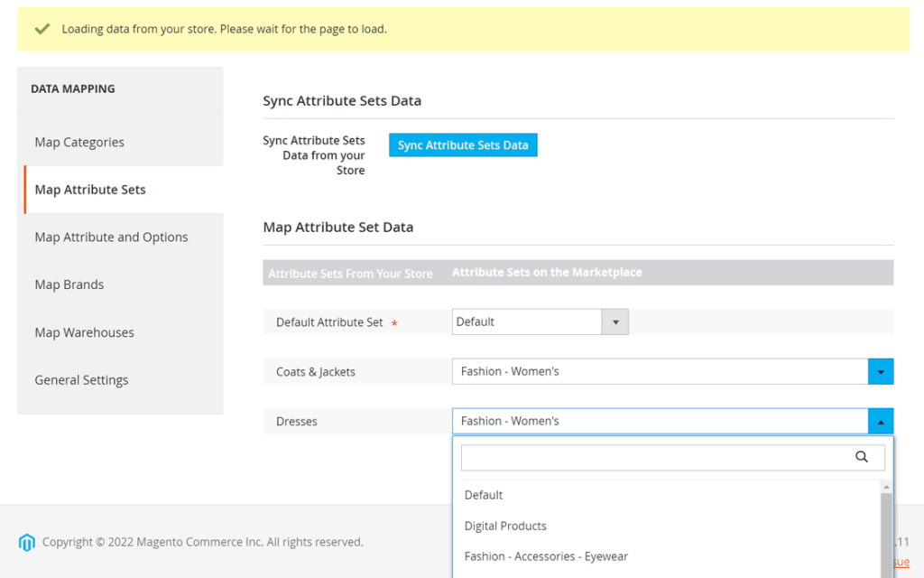Click the Coats & Jackets row label
924x578 pixels.
316,372
